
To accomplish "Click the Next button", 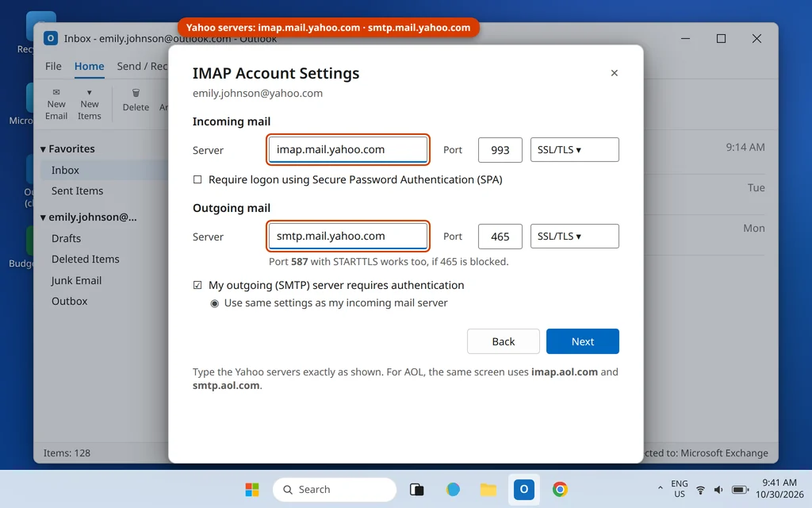I will click(x=583, y=341).
